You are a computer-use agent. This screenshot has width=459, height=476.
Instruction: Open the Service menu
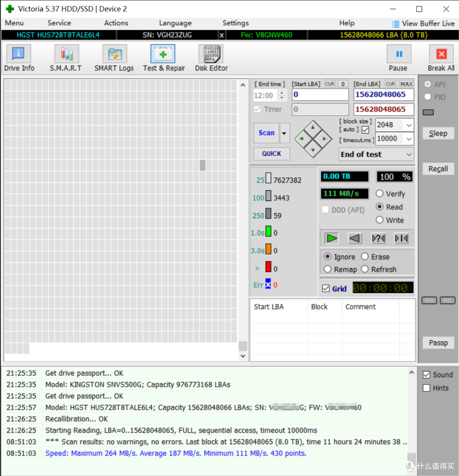pos(59,23)
